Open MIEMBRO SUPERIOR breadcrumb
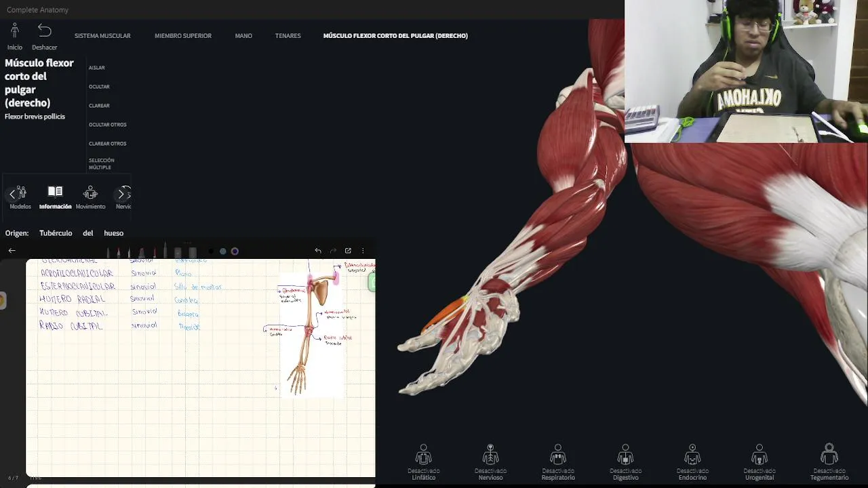The height and width of the screenshot is (488, 868). [183, 36]
